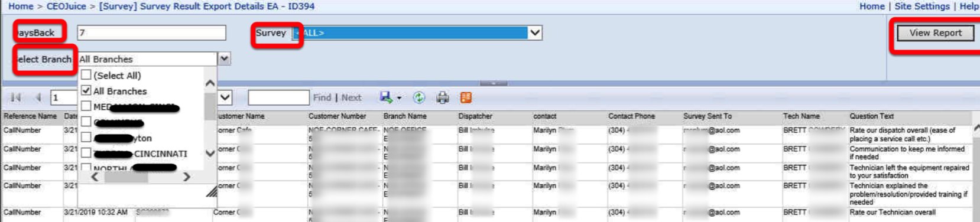
Task: Click the export menu small dropdown arrow
Action: 399,98
